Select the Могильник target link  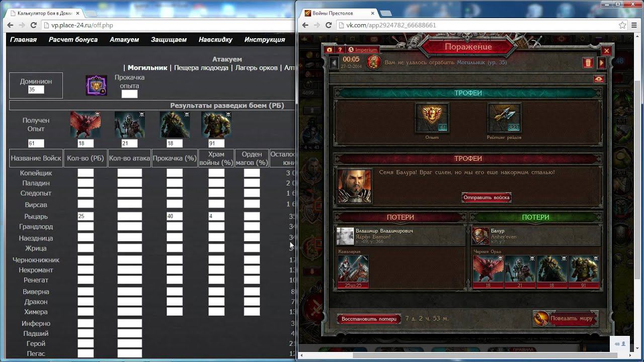(147, 68)
